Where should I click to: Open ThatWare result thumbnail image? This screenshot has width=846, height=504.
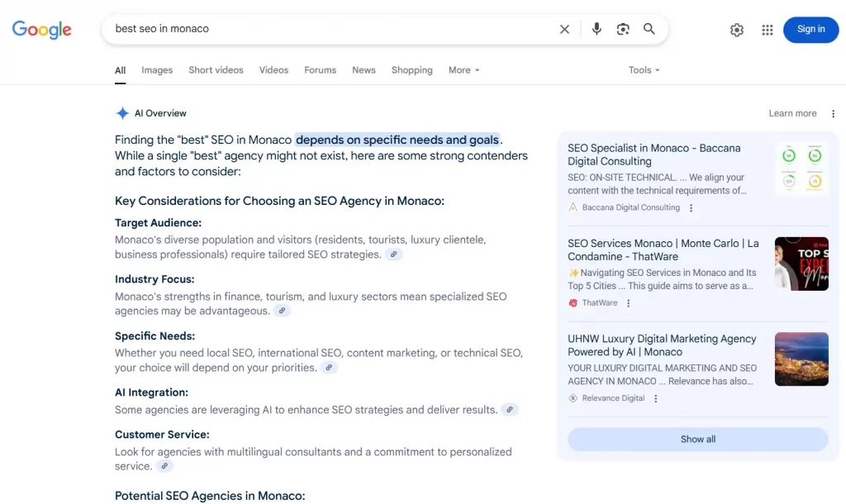point(801,264)
